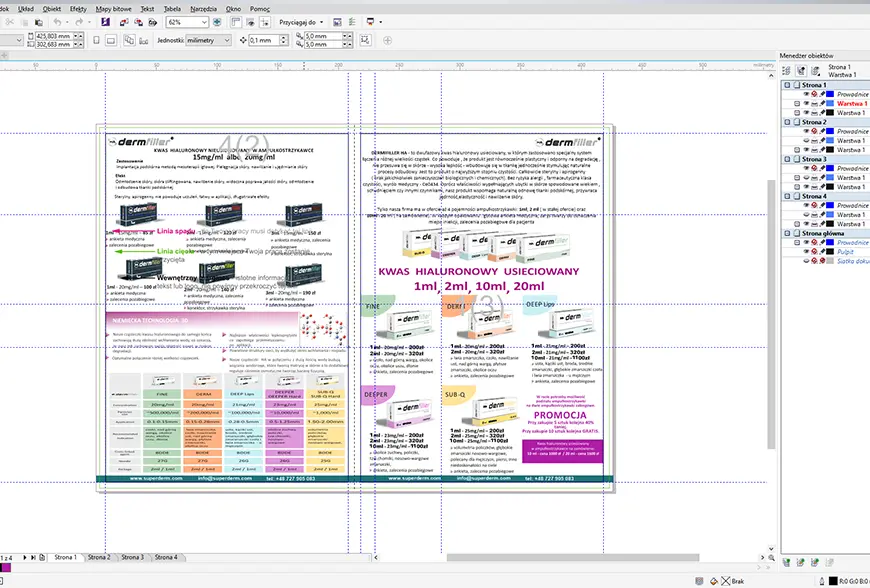Open the Mapy bitowe menu

(114, 9)
